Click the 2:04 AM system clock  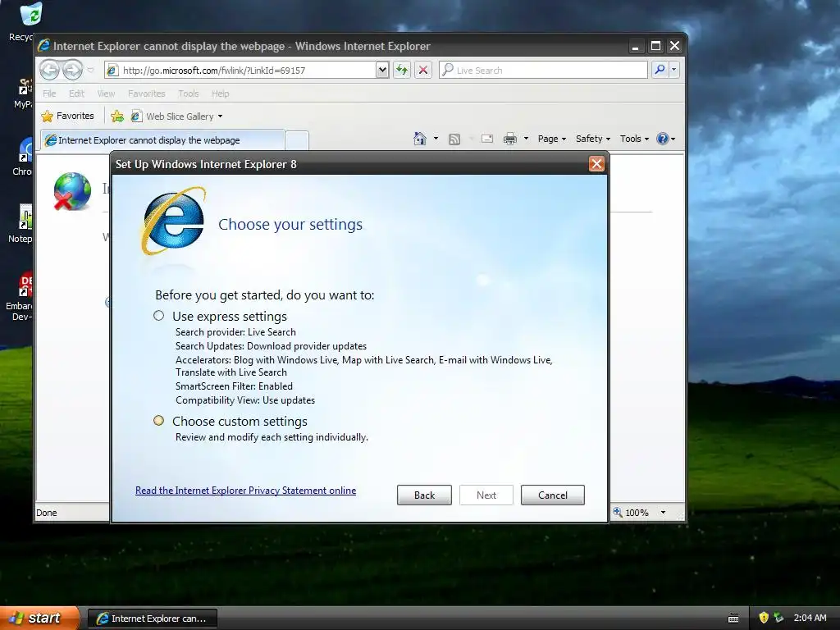[810, 618]
